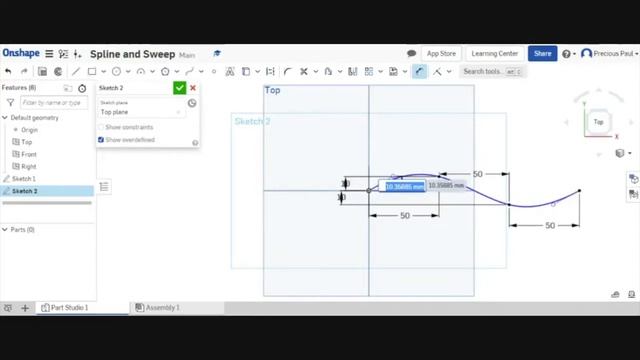Screen dimensions: 640x360
Task: Redo the last undone action
Action: [x=24, y=71]
